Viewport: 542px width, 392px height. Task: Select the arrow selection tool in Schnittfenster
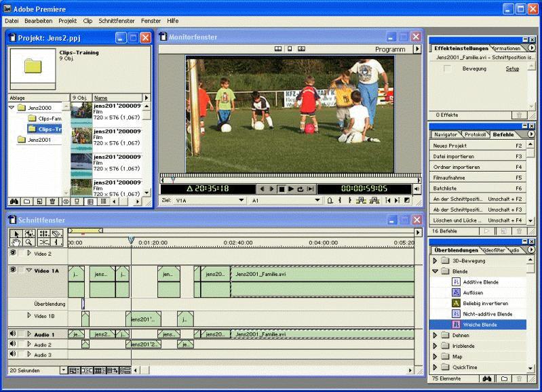(15, 233)
